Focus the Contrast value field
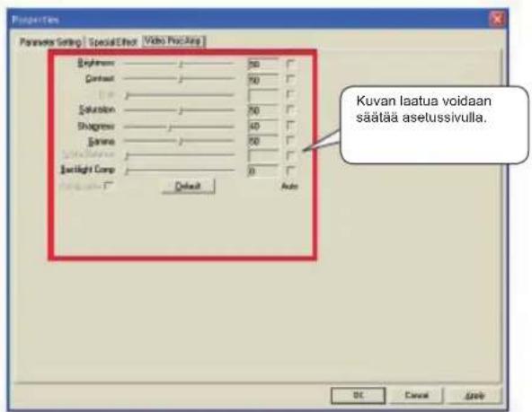Screen dimensions: 532x412 point(263,80)
